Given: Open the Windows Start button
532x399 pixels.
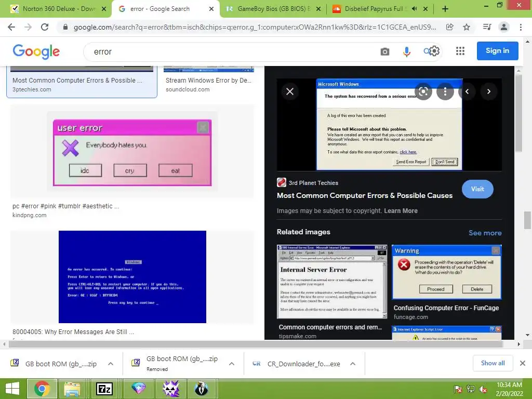Looking at the screenshot, I should tap(12, 389).
